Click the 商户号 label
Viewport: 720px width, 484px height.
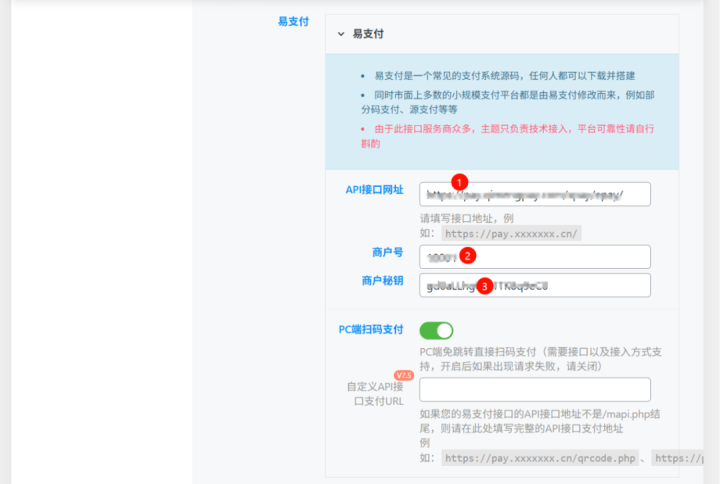[x=388, y=252]
